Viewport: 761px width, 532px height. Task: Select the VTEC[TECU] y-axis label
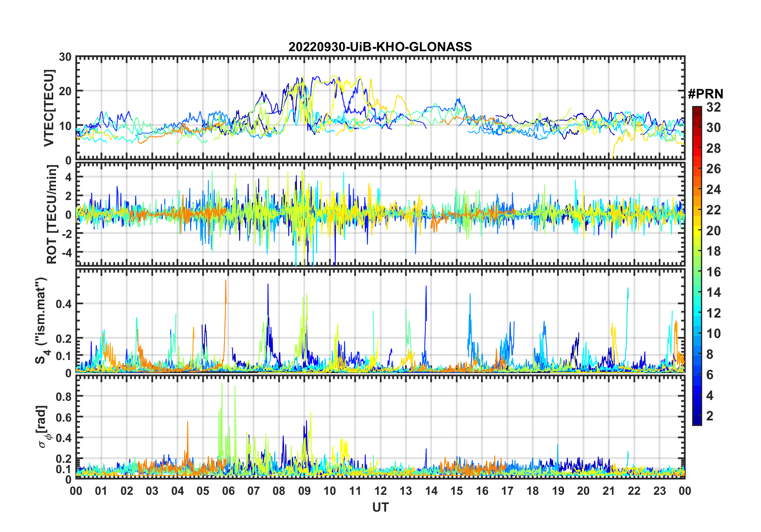[49, 108]
